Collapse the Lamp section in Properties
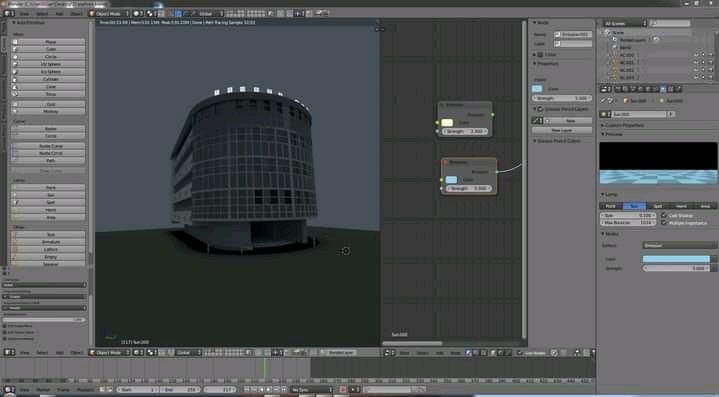Viewport: 719px width, 397px height. pyautogui.click(x=609, y=195)
